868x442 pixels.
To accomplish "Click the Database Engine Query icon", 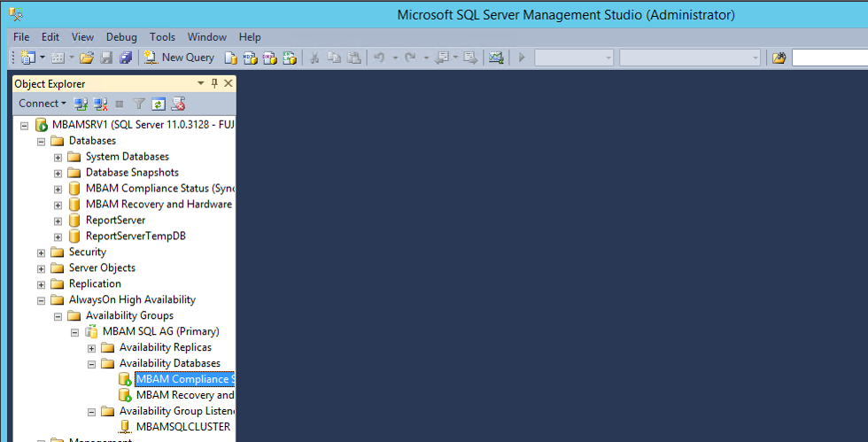I will click(231, 58).
